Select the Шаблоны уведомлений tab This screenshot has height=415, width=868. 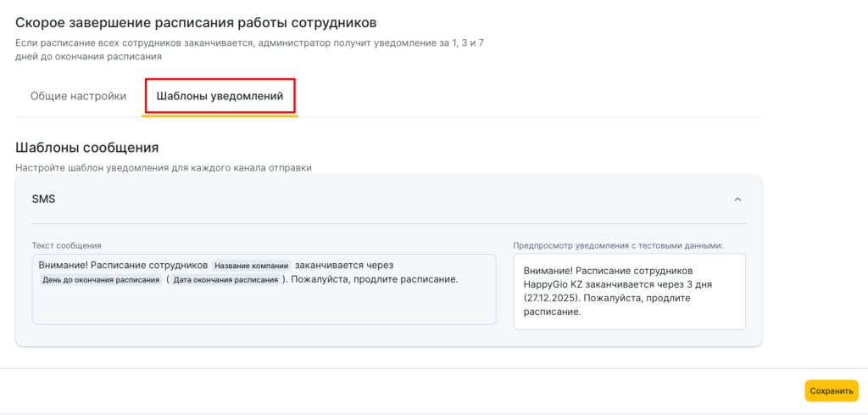click(x=220, y=96)
